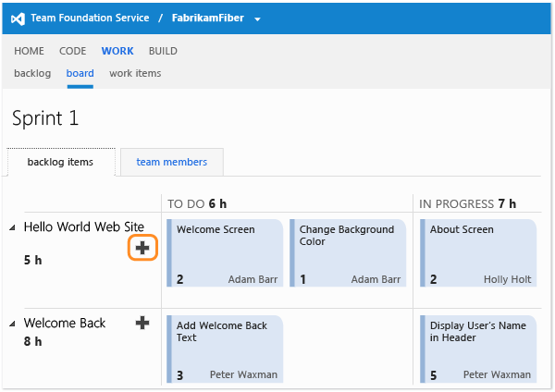This screenshot has height=392, width=555.
Task: Open the work items view
Action: (x=135, y=73)
